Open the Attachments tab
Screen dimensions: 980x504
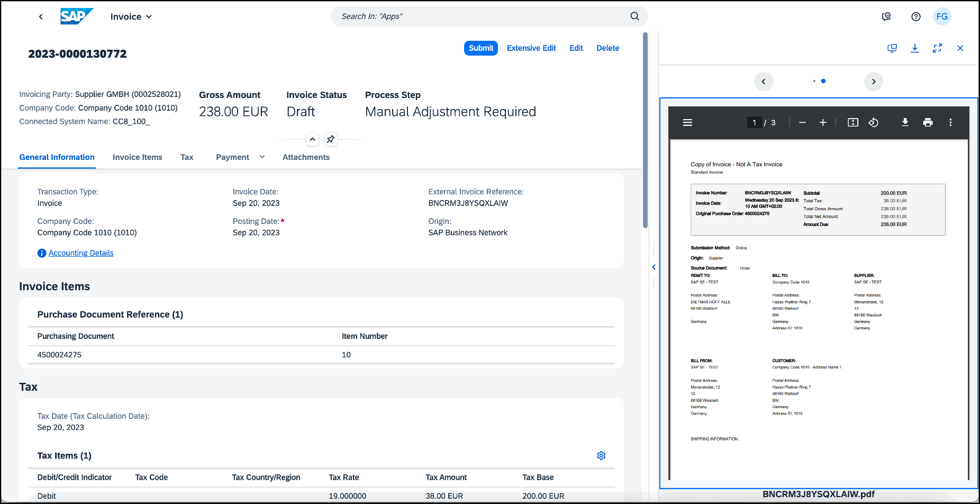click(306, 157)
